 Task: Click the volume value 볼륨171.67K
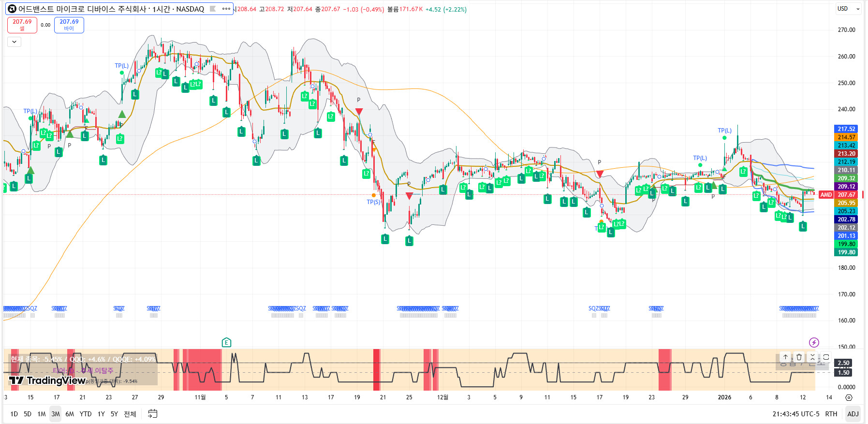tap(405, 9)
